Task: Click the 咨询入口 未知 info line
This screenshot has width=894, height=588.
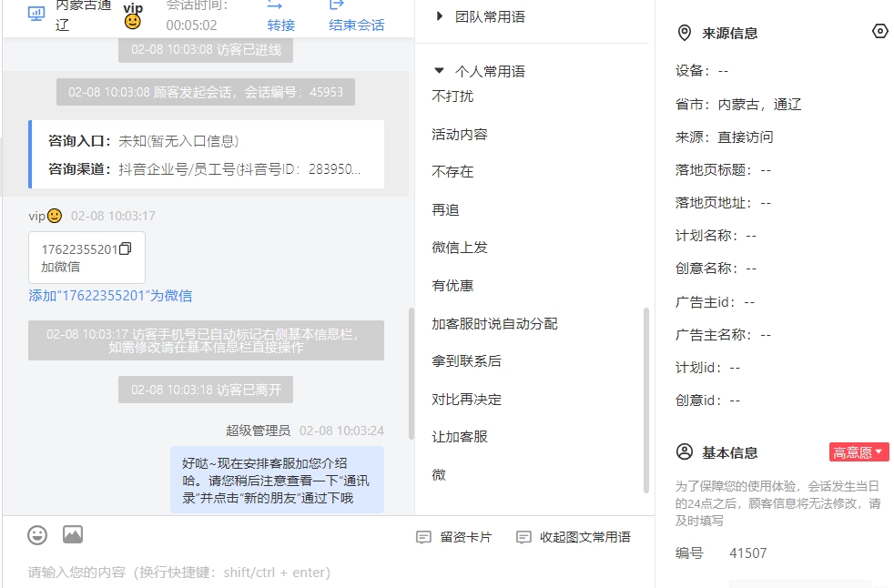Action: click(x=143, y=141)
